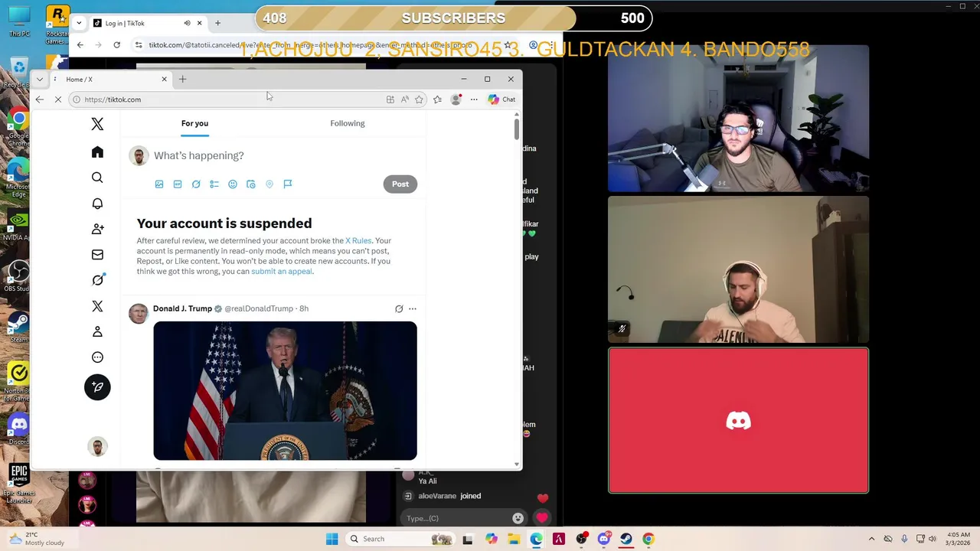This screenshot has height=551, width=980.
Task: Open Donald J. Trump profile name
Action: coord(182,308)
